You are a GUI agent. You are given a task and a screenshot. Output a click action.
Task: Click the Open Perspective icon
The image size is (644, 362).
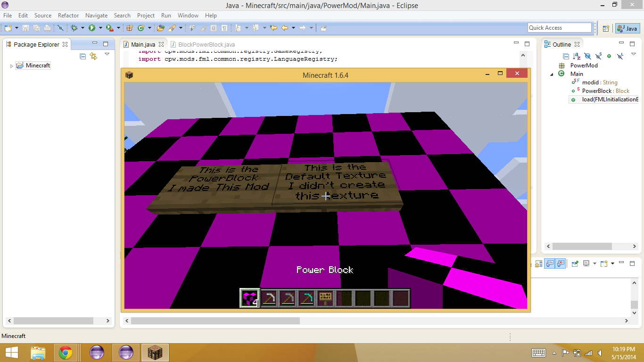point(606,28)
